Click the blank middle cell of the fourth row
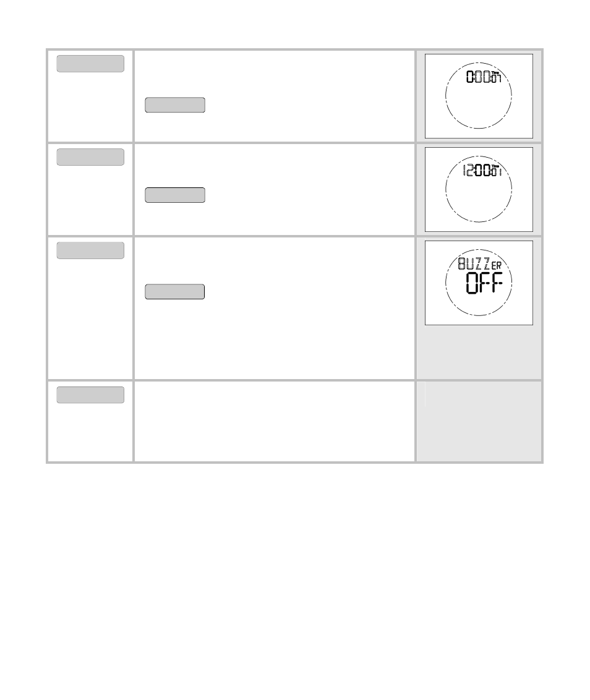Viewport: 590px width, 700px height. 274,422
